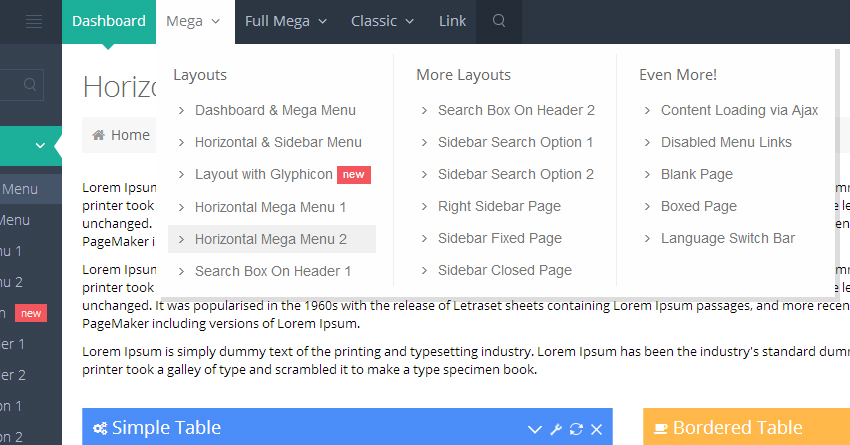Open the header search magnifier icon
The height and width of the screenshot is (445, 850).
tap(500, 22)
